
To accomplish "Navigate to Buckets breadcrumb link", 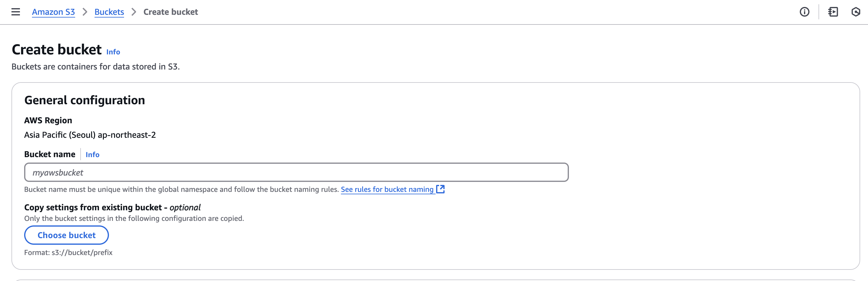I will click(109, 12).
